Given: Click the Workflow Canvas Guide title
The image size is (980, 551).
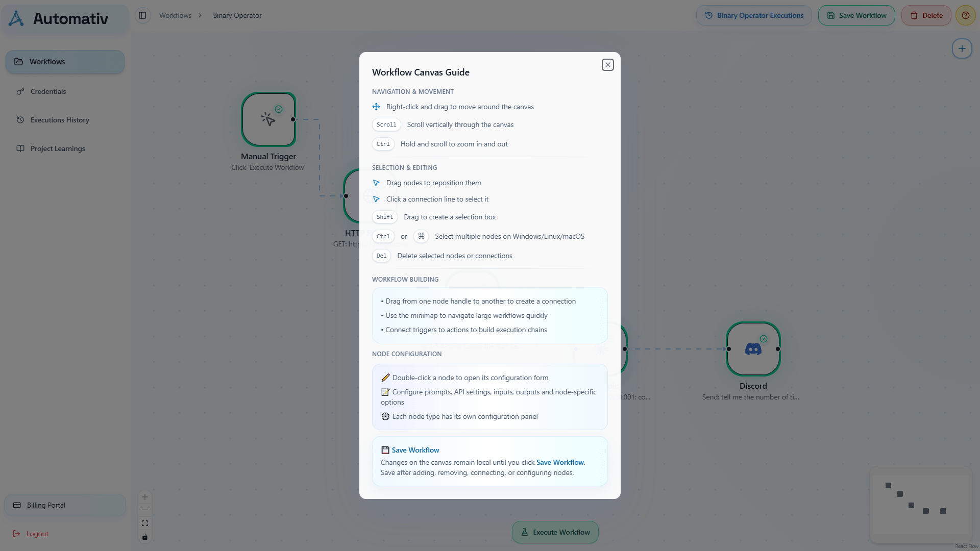Looking at the screenshot, I should click(421, 72).
